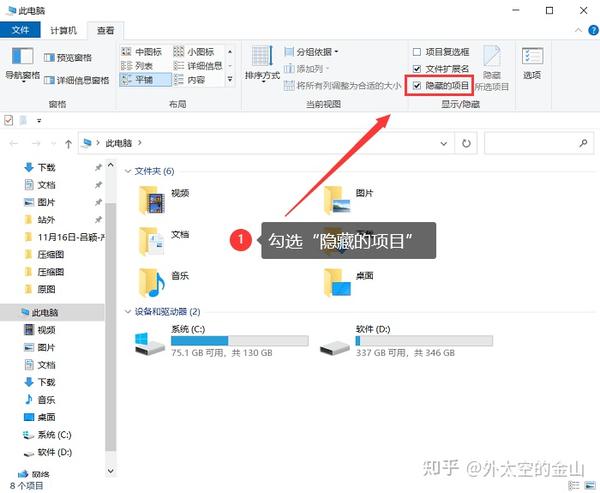Collapse the ribbon with the chevron

click(x=578, y=30)
